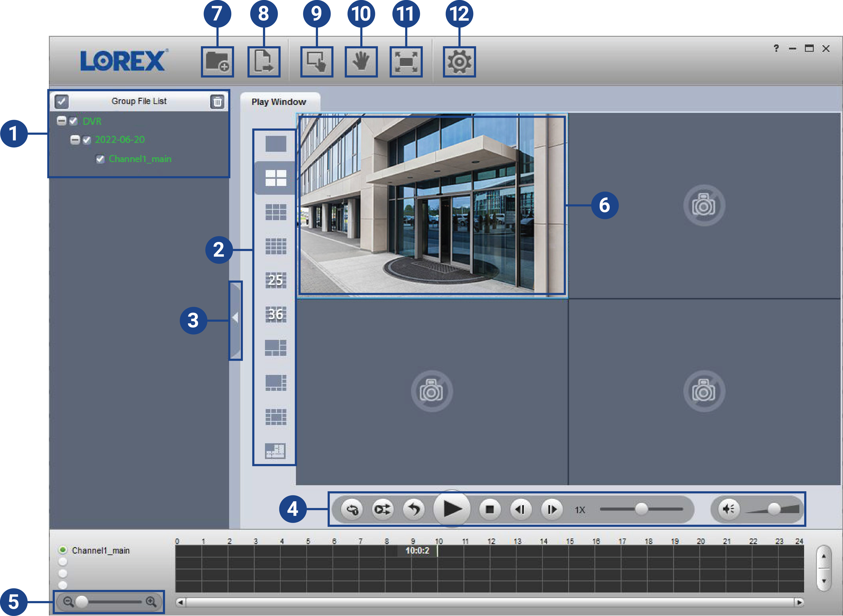
Task: Uncheck the Channel1_main checkbox in file list
Action: (x=100, y=159)
